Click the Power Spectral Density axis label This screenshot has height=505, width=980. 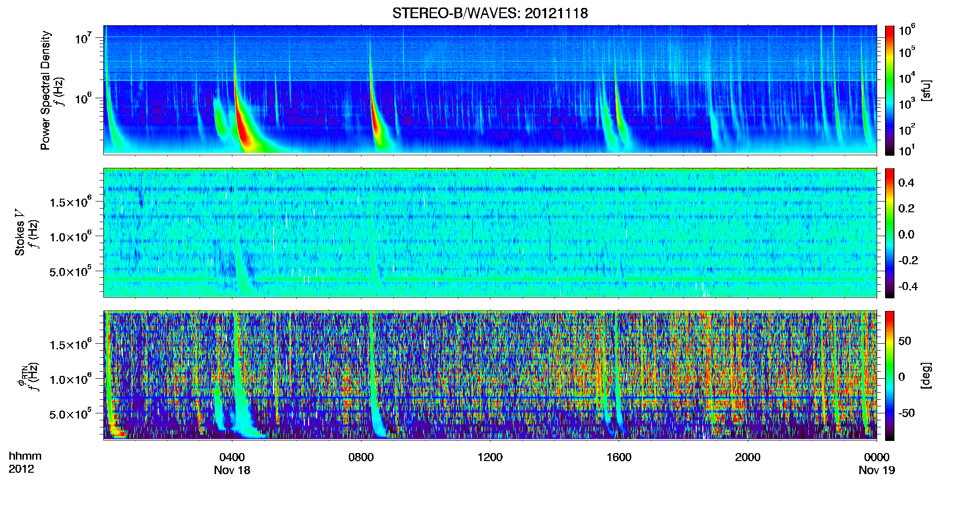tap(45, 90)
